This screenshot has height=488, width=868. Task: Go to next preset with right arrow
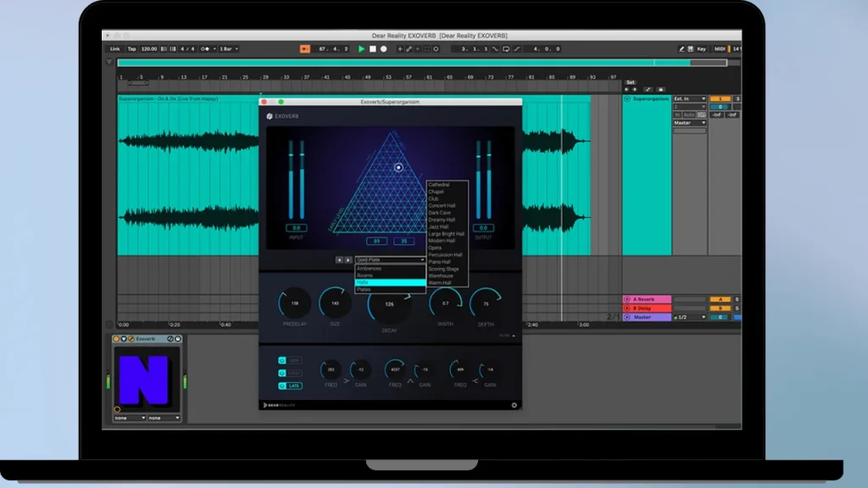(348, 259)
